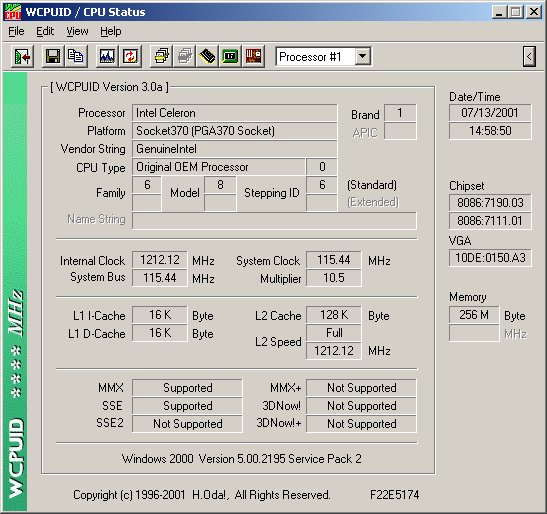Expand the Processor #1 dropdown arrow
The width and height of the screenshot is (547, 514).
coord(363,56)
